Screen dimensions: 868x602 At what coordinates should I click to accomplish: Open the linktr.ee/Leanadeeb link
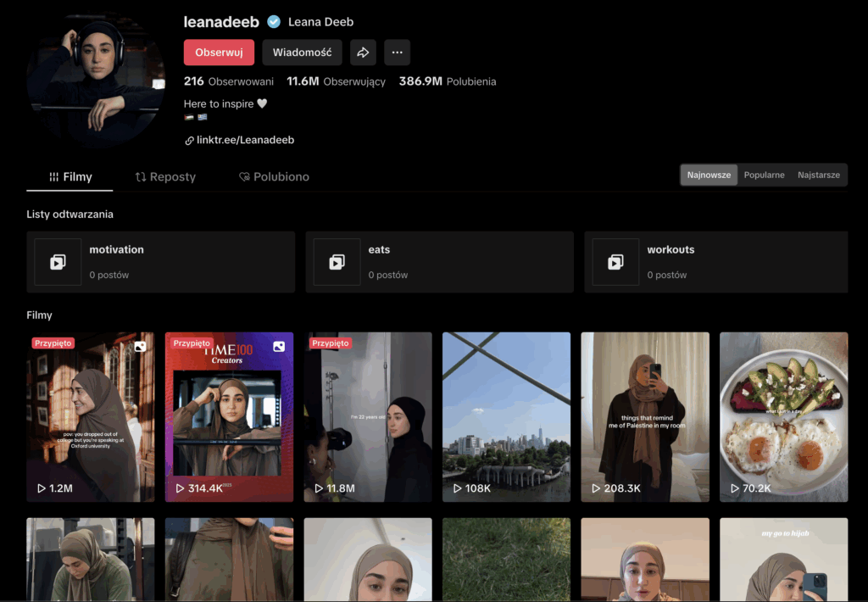tap(245, 140)
